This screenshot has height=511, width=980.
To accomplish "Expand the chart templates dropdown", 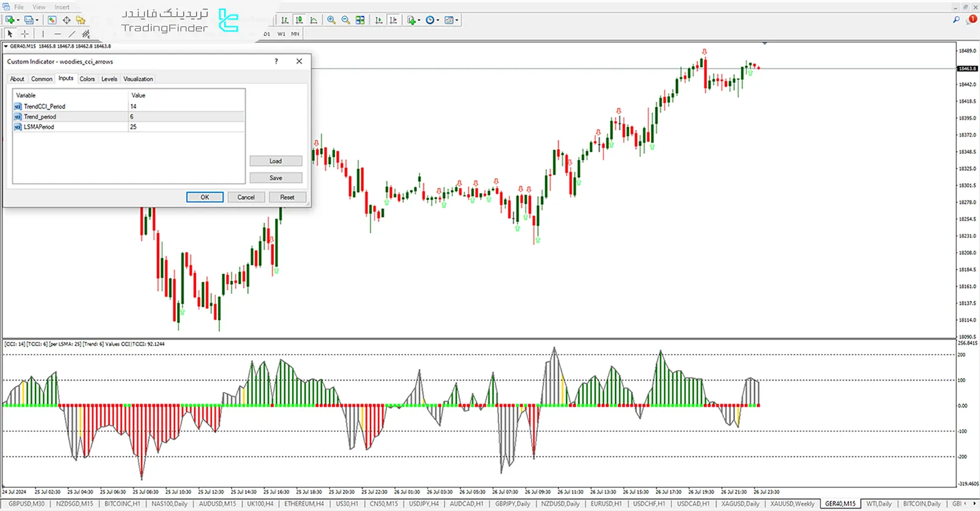I will [451, 20].
